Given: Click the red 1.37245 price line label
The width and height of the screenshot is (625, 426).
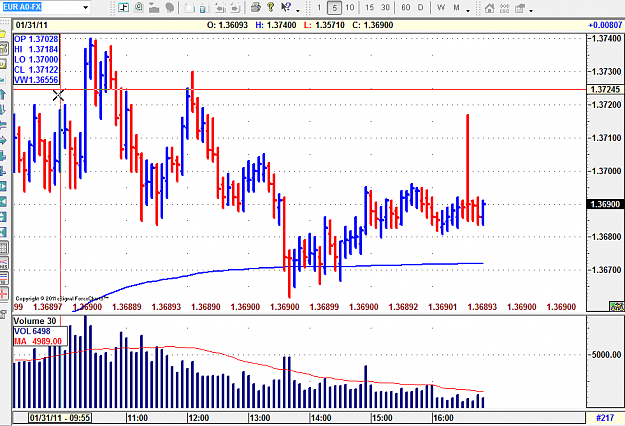Looking at the screenshot, I should pos(605,89).
